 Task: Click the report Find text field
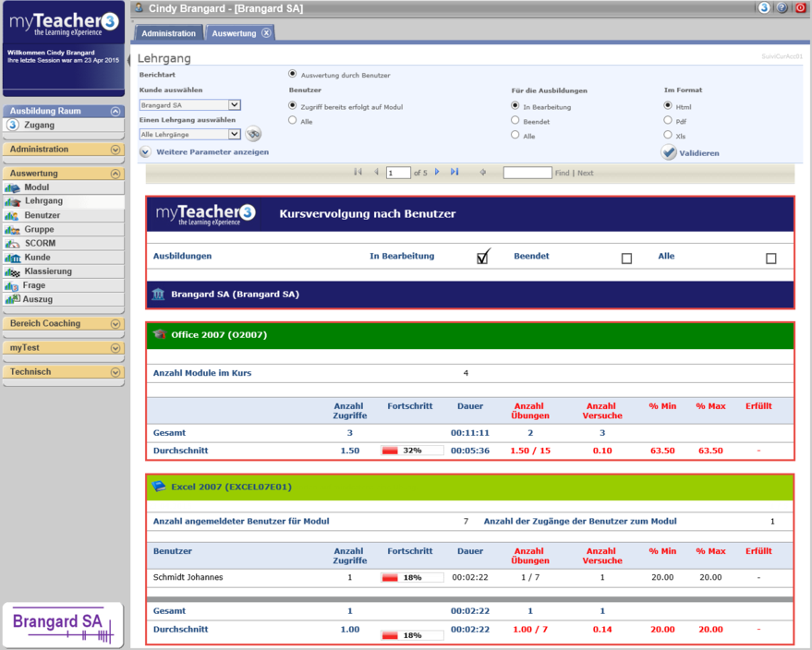527,173
